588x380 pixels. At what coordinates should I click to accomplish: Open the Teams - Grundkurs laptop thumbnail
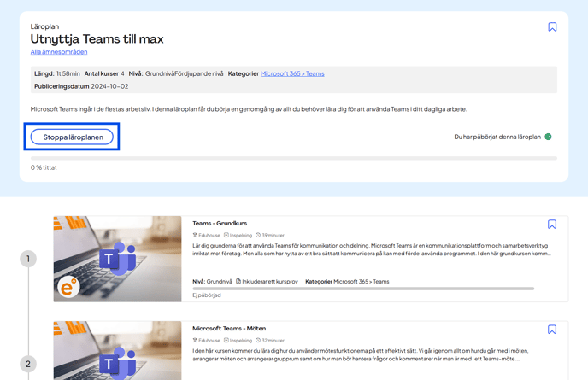pos(117,259)
